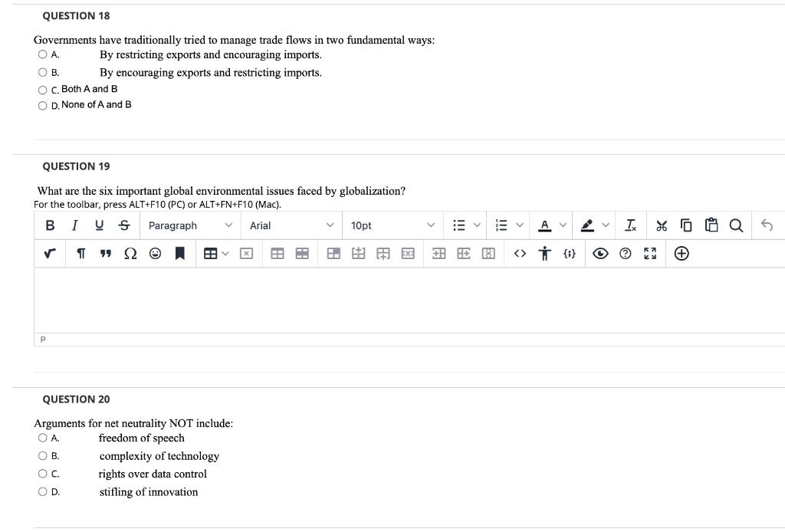The image size is (785, 532).
Task: Preview the answer with the eye icon
Action: pyautogui.click(x=600, y=254)
